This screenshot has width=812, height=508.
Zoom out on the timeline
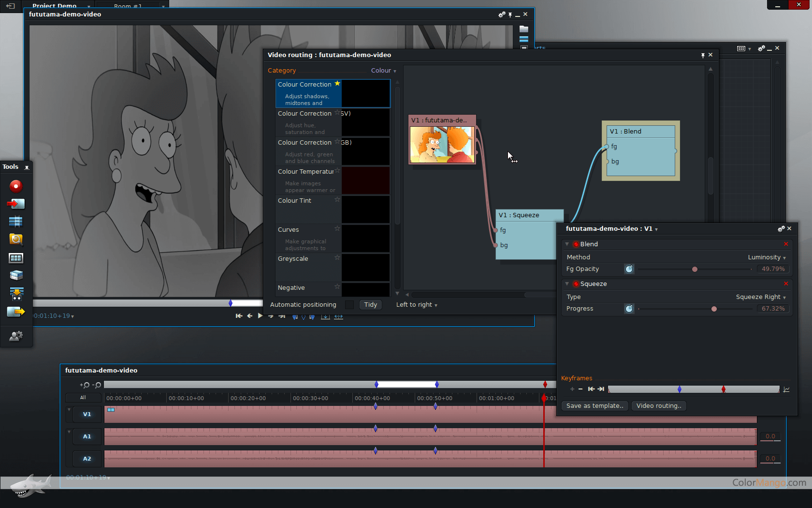(96, 385)
